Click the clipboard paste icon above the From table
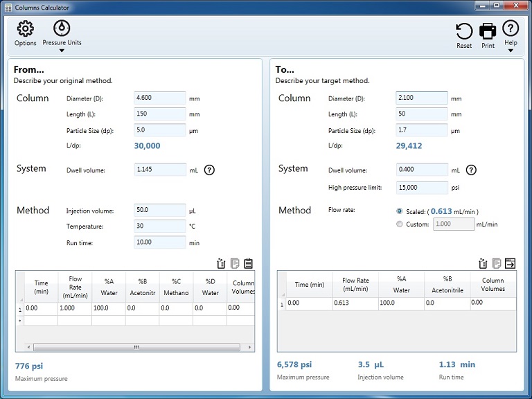The width and height of the screenshot is (532, 399). pyautogui.click(x=249, y=263)
